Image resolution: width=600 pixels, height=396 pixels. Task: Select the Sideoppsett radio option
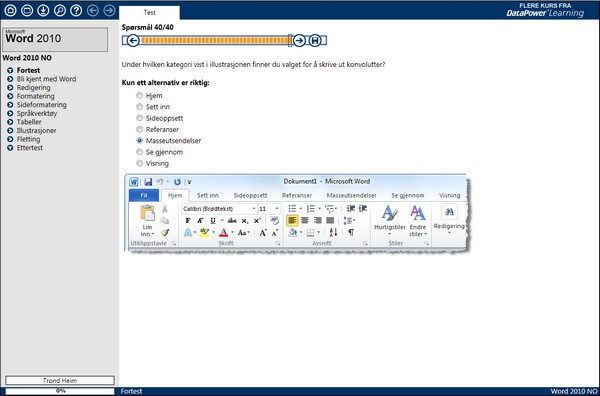coord(140,118)
